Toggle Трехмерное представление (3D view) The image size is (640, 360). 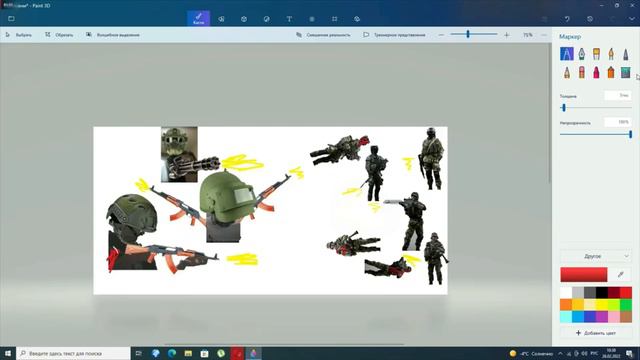point(394,35)
